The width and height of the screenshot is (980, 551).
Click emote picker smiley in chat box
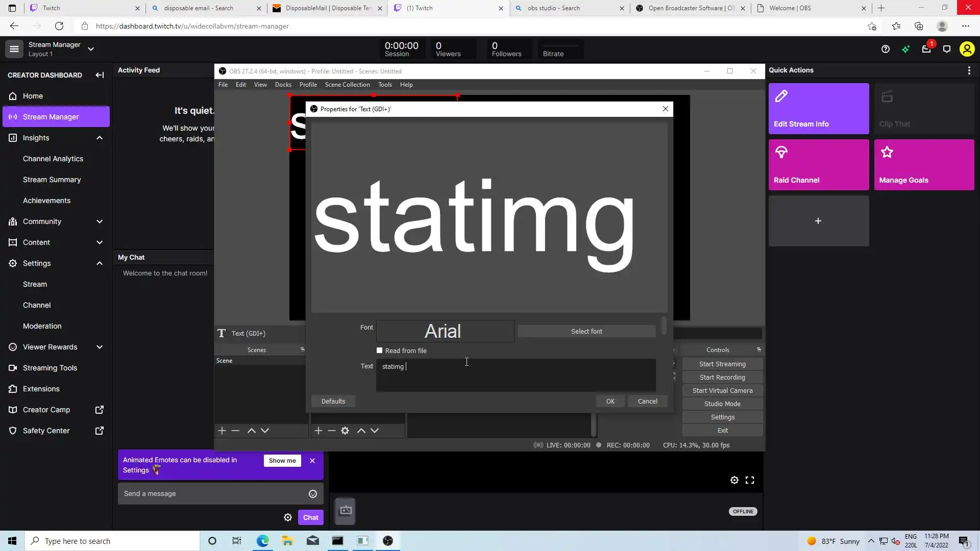[313, 494]
